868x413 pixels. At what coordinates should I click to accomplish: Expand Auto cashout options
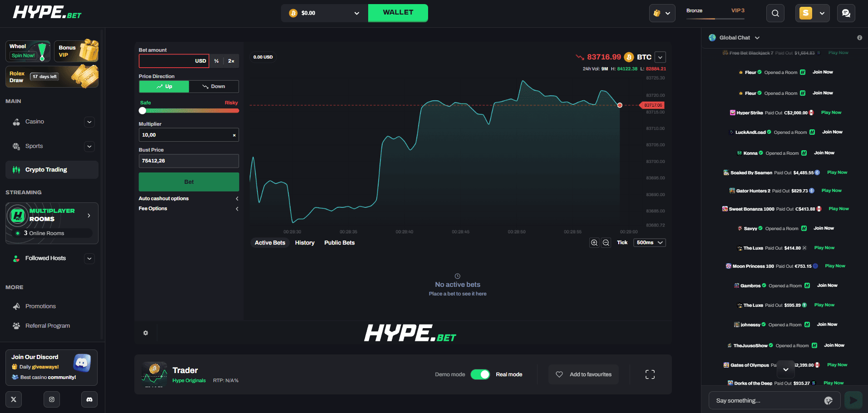tap(188, 198)
